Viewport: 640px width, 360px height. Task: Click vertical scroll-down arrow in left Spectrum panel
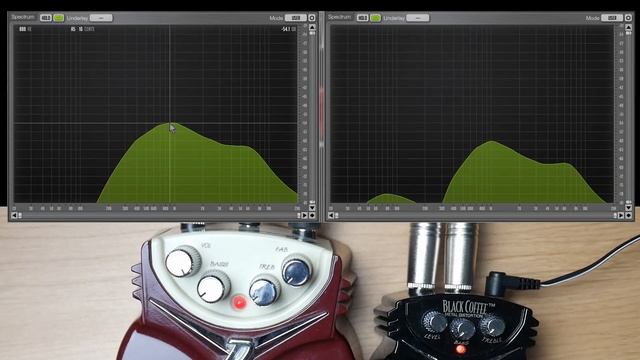(x=312, y=208)
